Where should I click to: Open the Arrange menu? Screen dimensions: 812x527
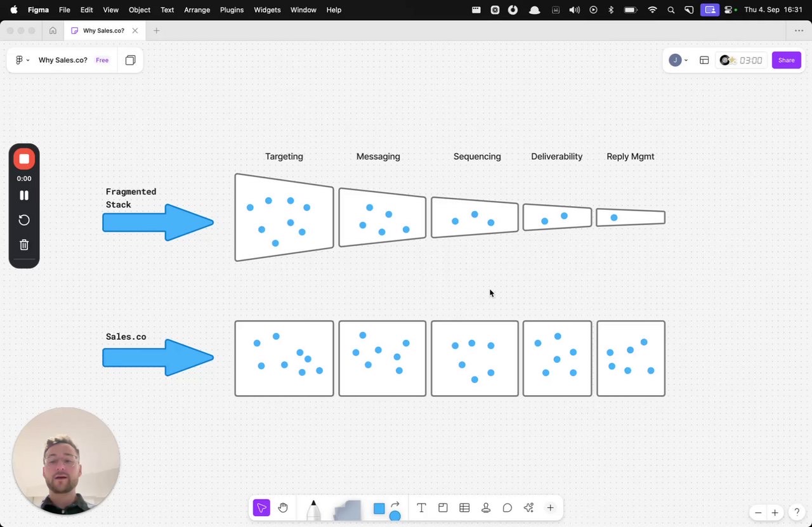coord(197,10)
